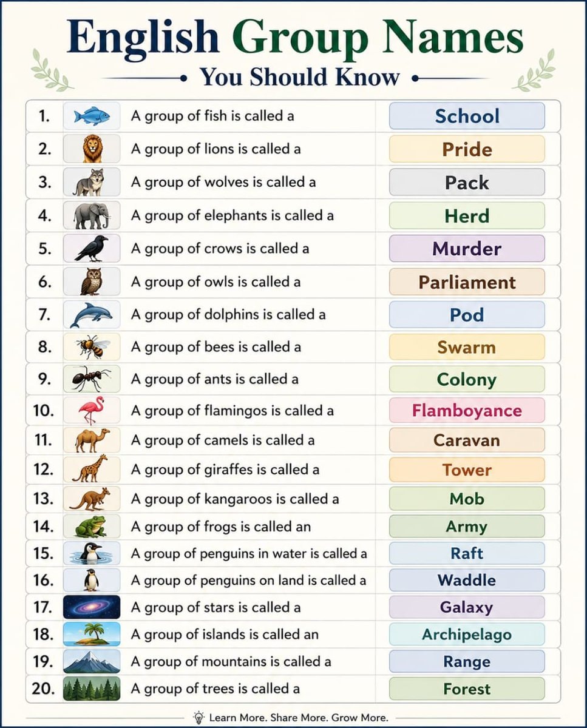Screen dimensions: 587x728
Task: Open the galaxy thumbnail image
Action: pos(92,607)
